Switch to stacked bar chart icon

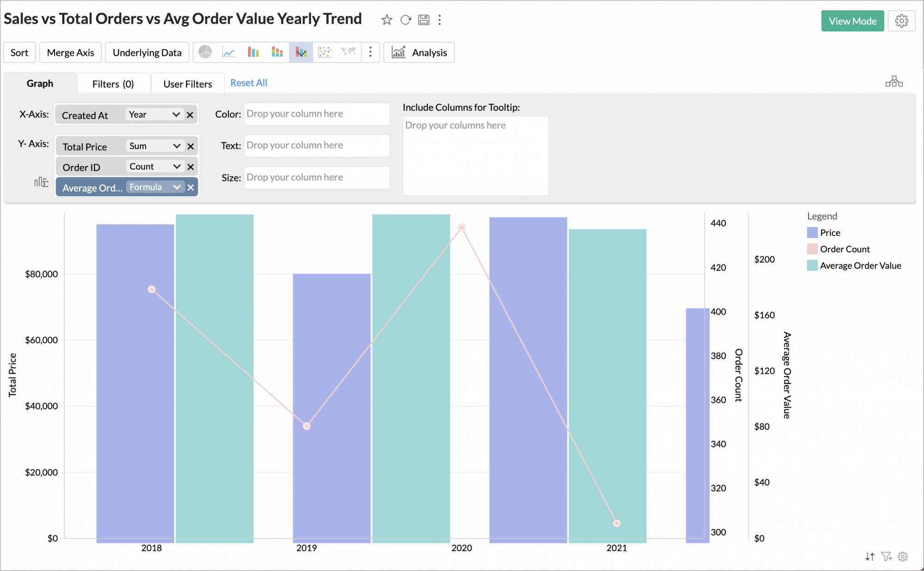click(x=277, y=52)
